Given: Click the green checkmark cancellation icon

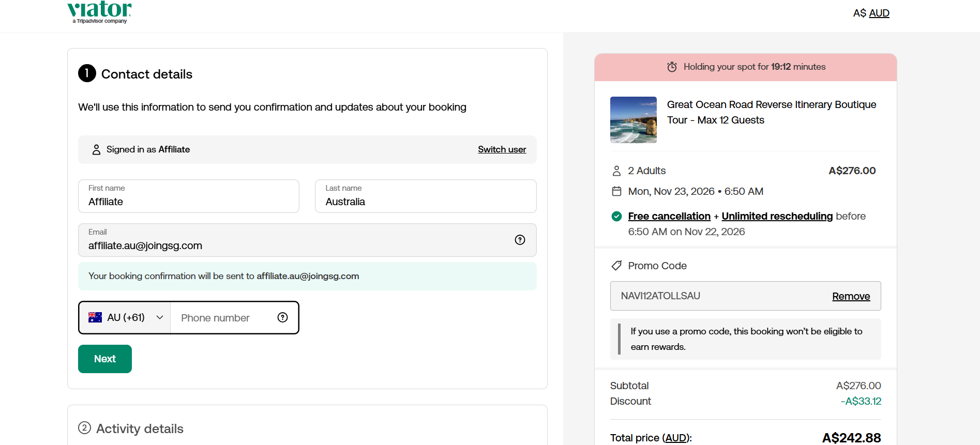Looking at the screenshot, I should point(616,216).
